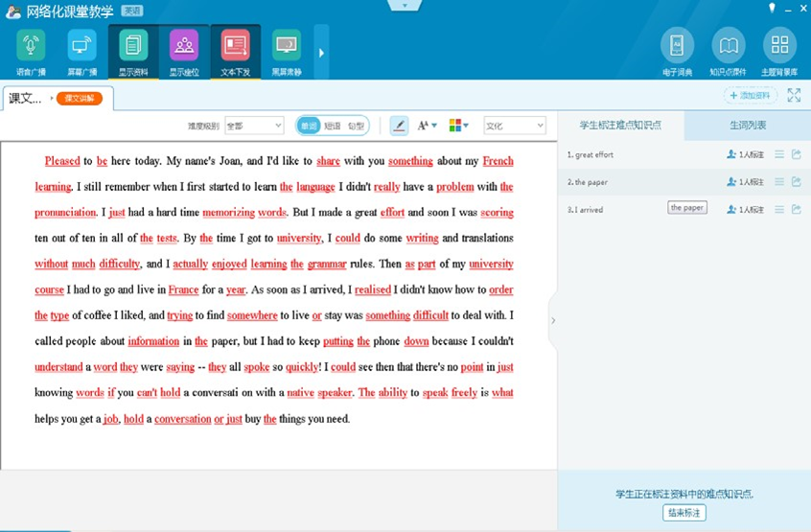Select the '1. great effort' entry
811x532 pixels.
pyautogui.click(x=591, y=154)
